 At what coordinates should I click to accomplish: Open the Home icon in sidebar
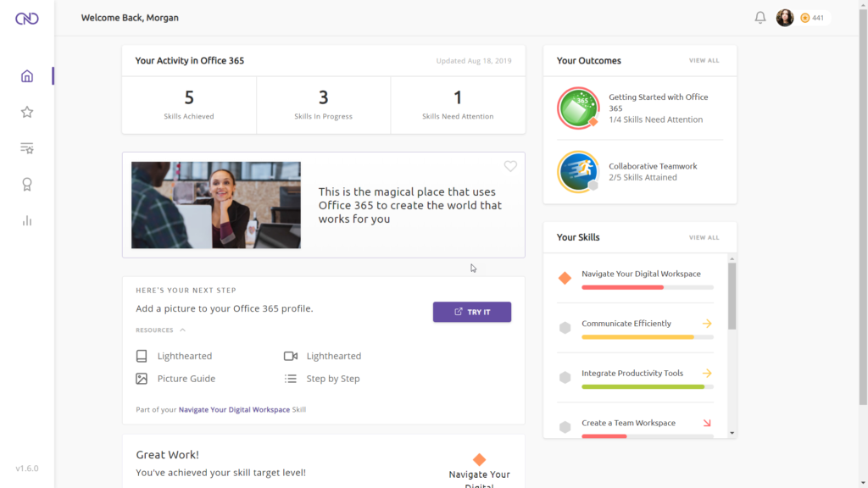tap(27, 76)
